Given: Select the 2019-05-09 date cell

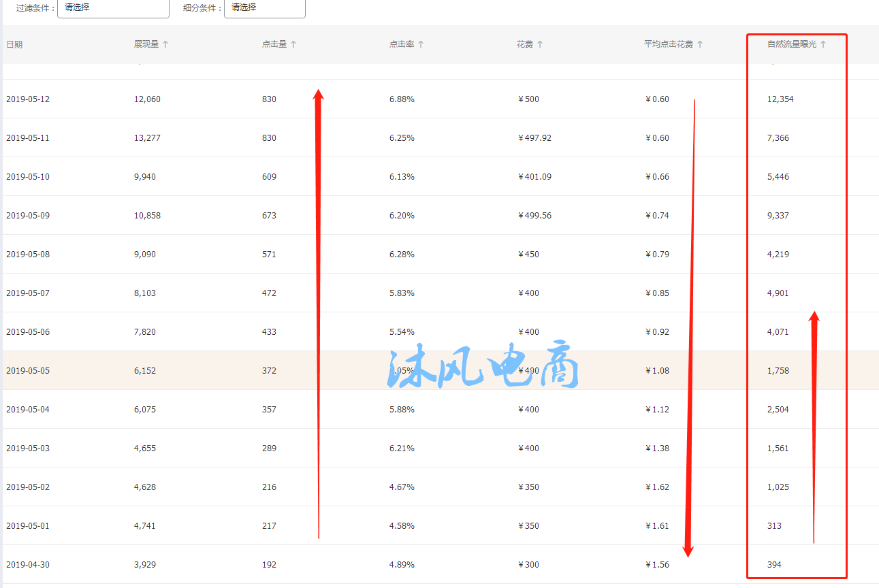Looking at the screenshot, I should (x=28, y=216).
